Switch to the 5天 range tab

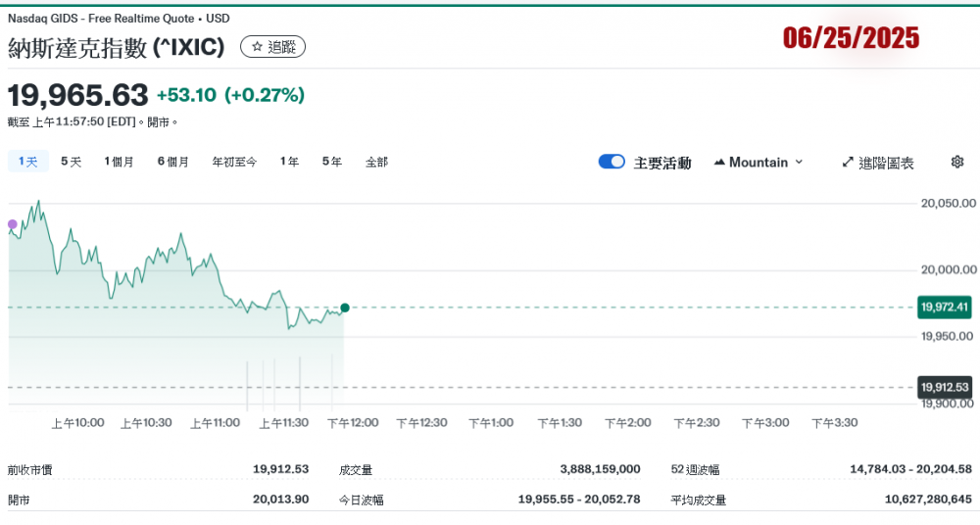[71, 162]
